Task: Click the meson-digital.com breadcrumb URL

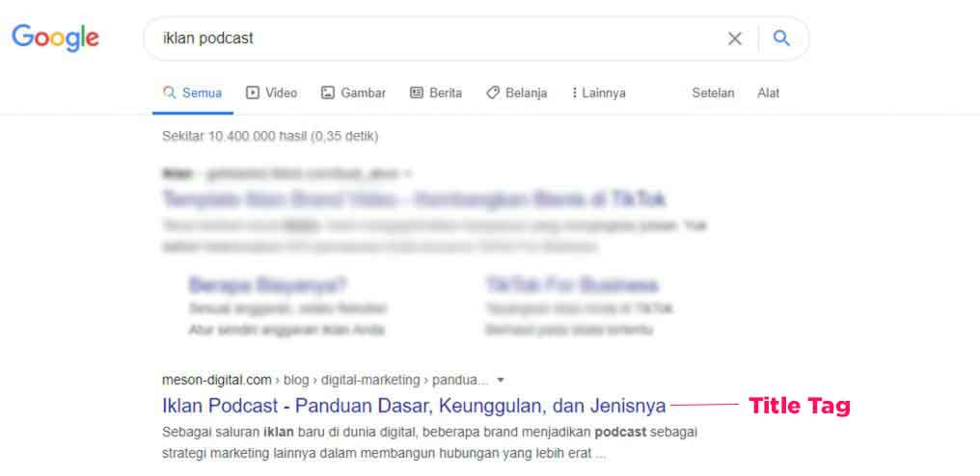Action: [x=325, y=380]
